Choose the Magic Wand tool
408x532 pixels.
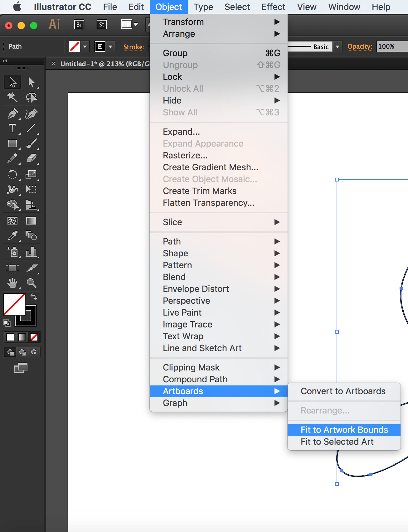[12, 97]
